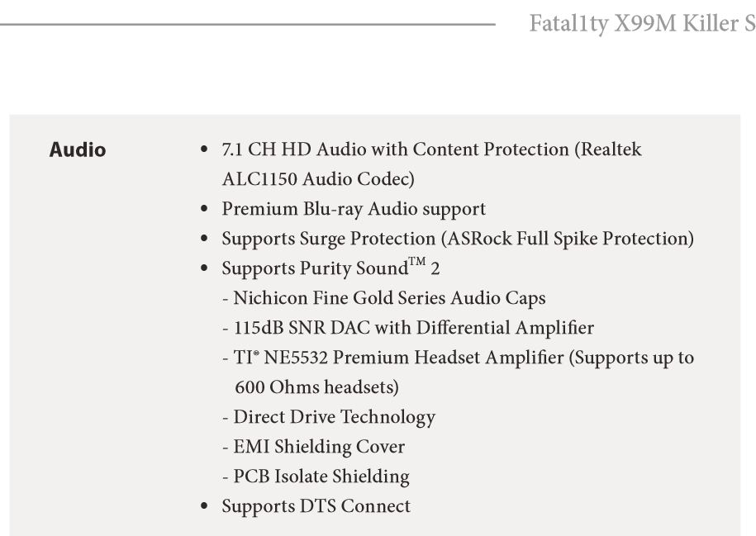The height and width of the screenshot is (536, 756).
Task: Click the Audio section heading
Action: pos(78,149)
